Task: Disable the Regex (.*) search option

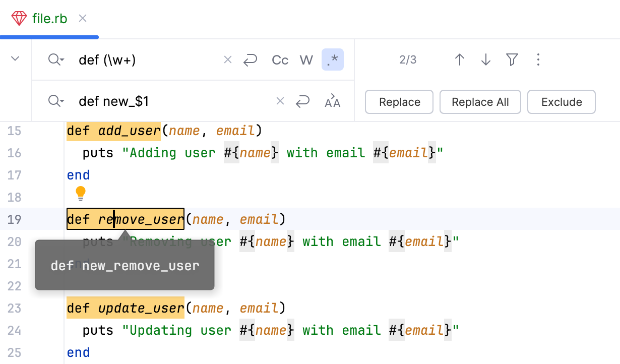Action: click(333, 60)
